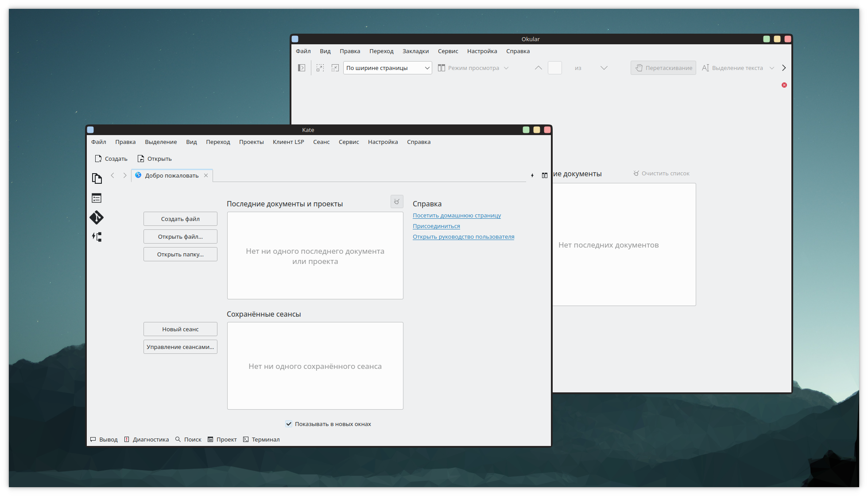The width and height of the screenshot is (868, 496).
Task: Click the split view icon in Kate's tab bar
Action: click(x=545, y=175)
